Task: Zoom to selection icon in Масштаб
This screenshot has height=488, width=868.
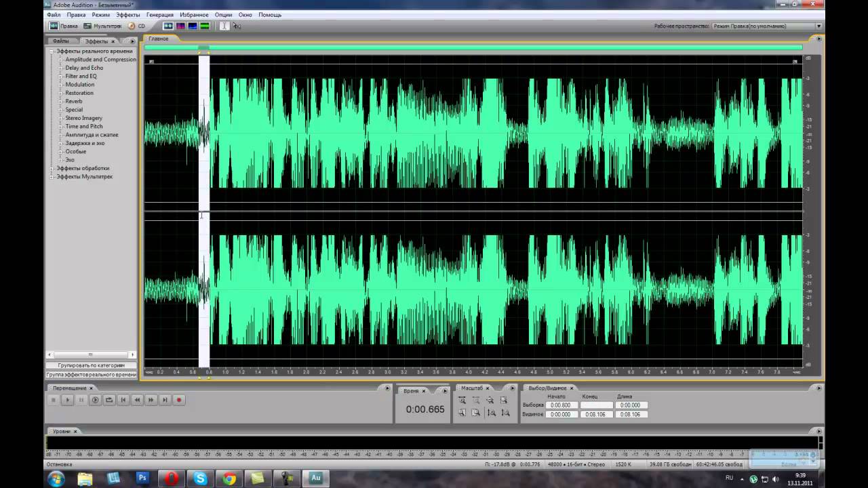Action: pos(505,400)
